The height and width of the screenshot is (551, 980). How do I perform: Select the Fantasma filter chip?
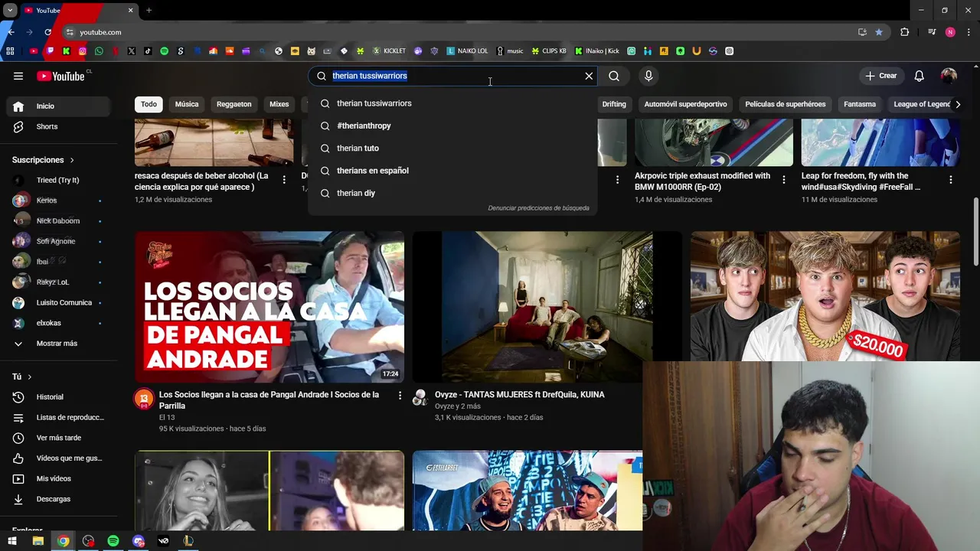pyautogui.click(x=860, y=104)
